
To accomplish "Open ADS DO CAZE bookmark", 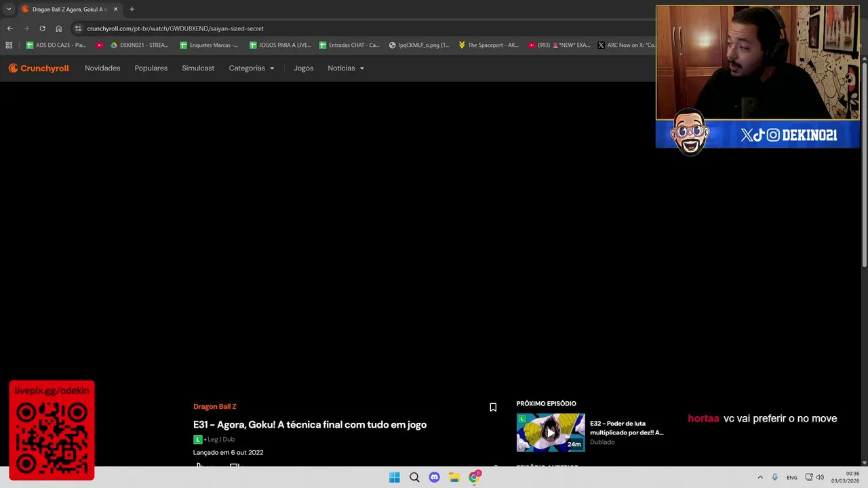I will pos(56,45).
